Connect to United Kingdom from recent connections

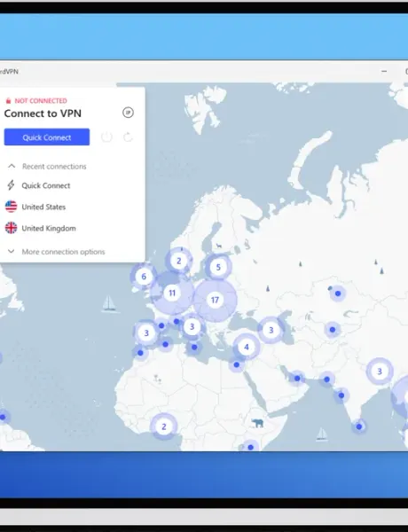[49, 228]
